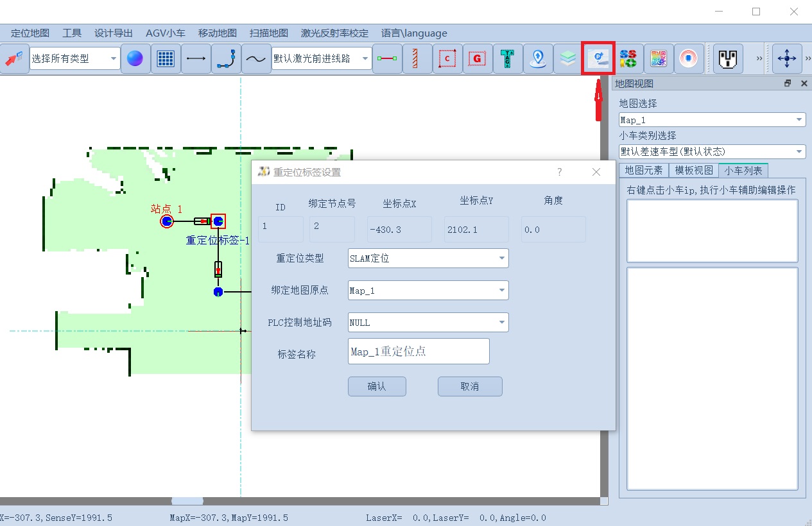Screen dimensions: 812x526
Task: Open the 重定位类型 dropdown
Action: [x=428, y=258]
